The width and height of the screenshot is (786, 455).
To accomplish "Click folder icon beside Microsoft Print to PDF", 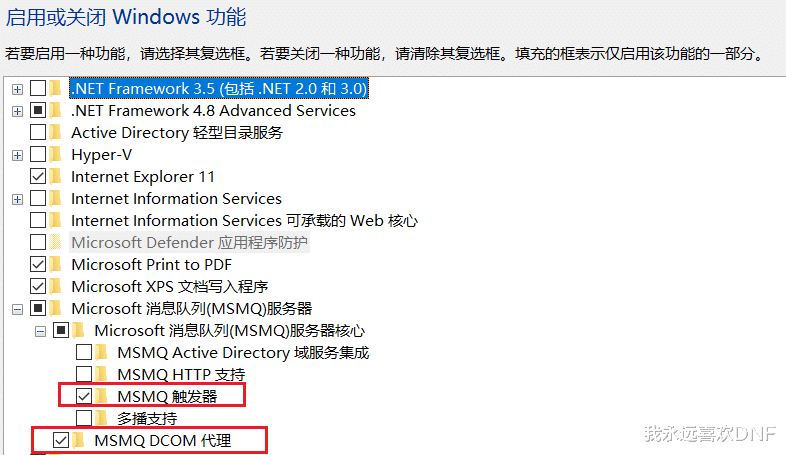I will (56, 265).
